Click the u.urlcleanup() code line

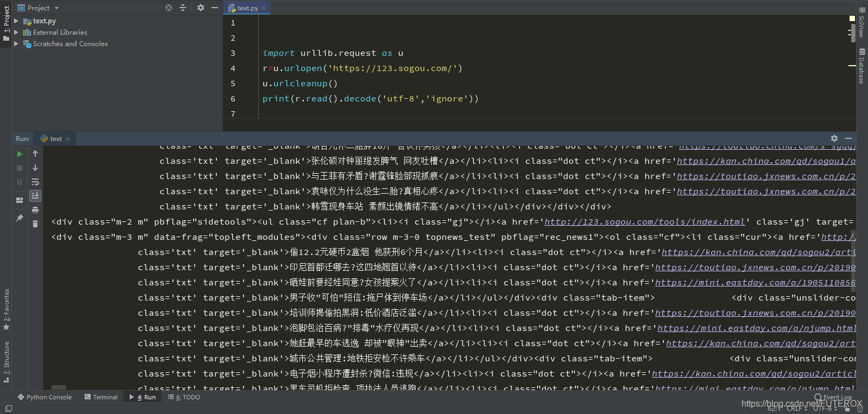tap(300, 84)
